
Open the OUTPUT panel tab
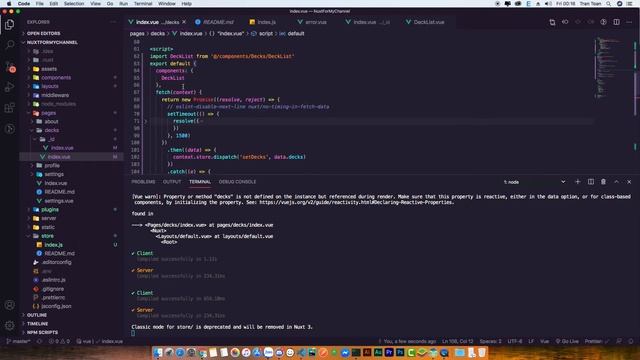pos(172,182)
